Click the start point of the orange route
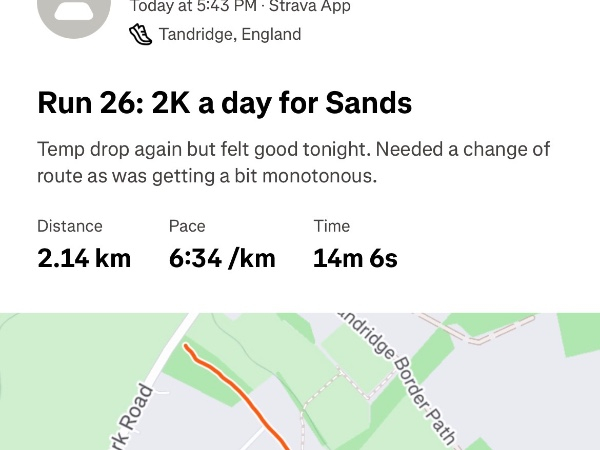 (188, 347)
